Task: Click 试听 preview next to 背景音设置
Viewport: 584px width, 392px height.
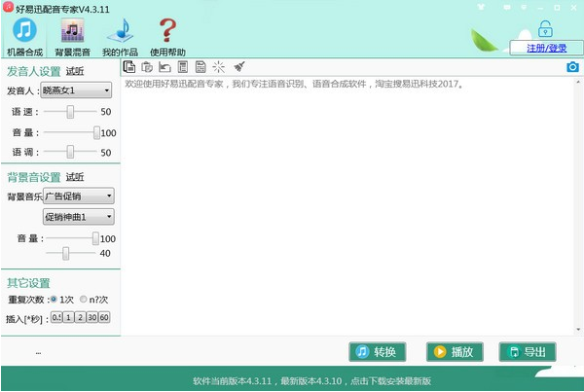Action: click(75, 177)
